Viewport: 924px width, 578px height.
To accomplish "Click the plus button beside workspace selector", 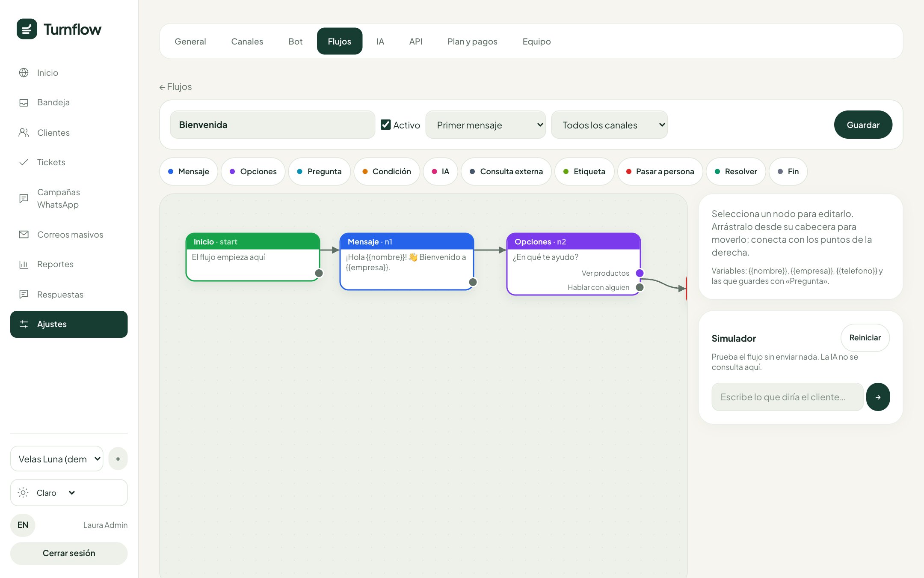I will pyautogui.click(x=118, y=459).
